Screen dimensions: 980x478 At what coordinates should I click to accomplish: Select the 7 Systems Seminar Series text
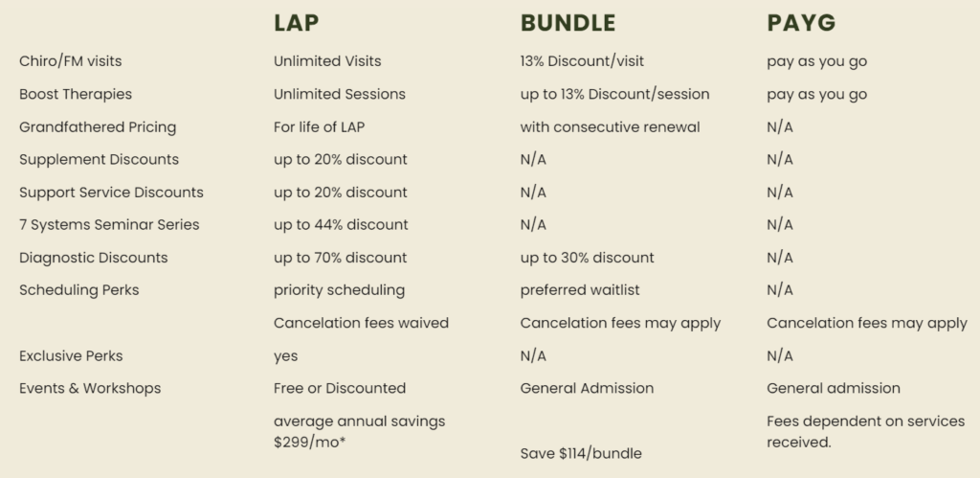[109, 224]
